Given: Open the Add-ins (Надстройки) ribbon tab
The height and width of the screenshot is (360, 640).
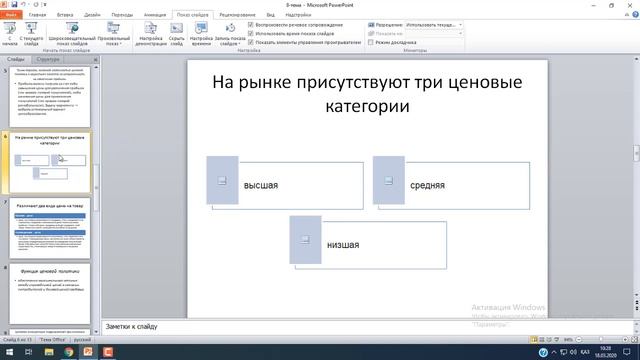Looking at the screenshot, I should (x=298, y=15).
